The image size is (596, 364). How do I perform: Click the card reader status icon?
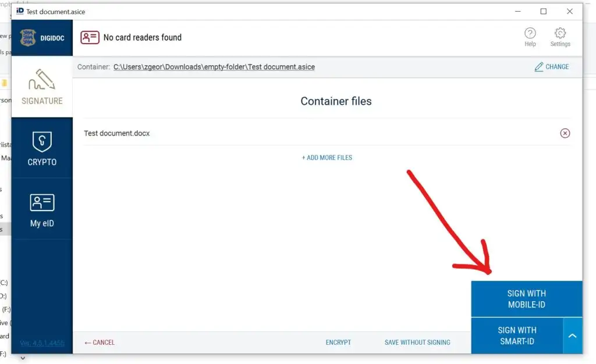(90, 37)
